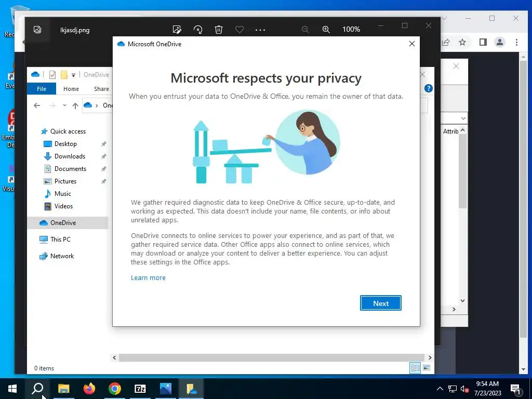This screenshot has width=532, height=399.
Task: Zoom out in Photos viewer
Action: [x=305, y=30]
